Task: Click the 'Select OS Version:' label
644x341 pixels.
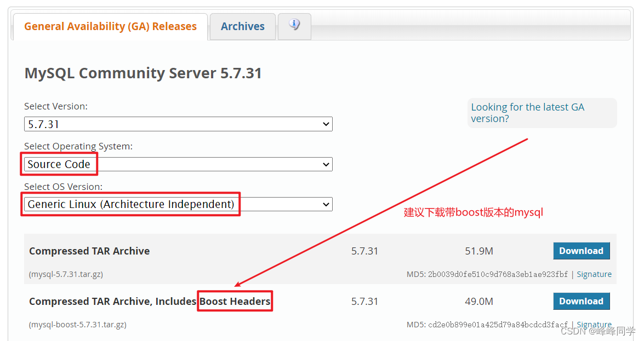Action: [x=63, y=187]
